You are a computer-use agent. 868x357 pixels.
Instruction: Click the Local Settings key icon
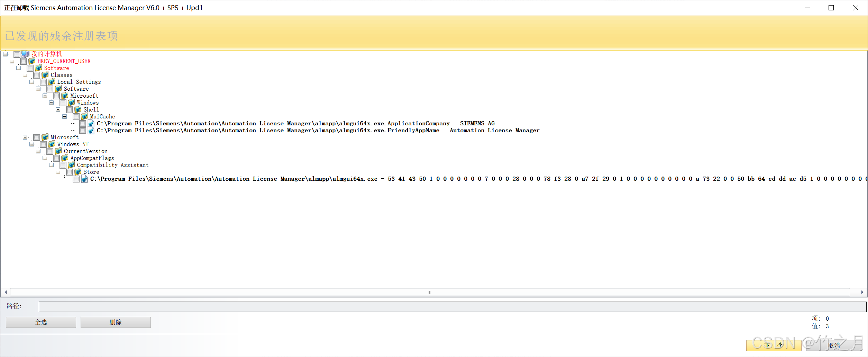click(x=52, y=82)
